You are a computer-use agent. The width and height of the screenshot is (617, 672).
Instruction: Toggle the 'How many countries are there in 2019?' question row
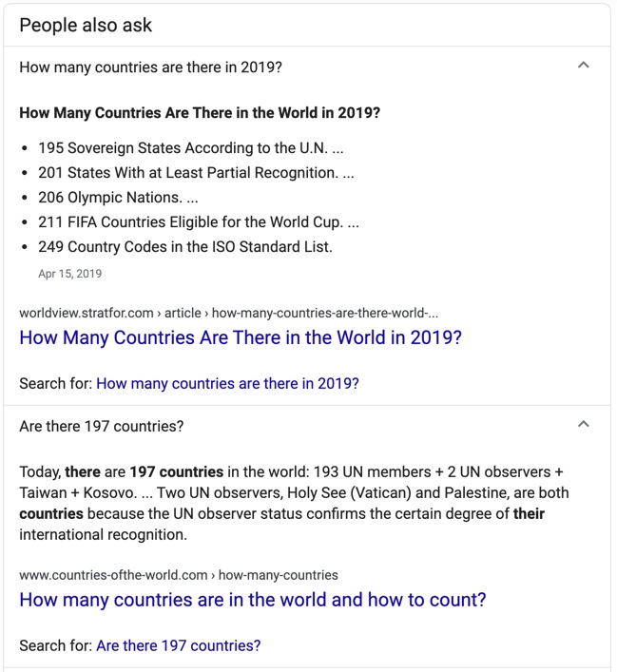[x=307, y=67]
